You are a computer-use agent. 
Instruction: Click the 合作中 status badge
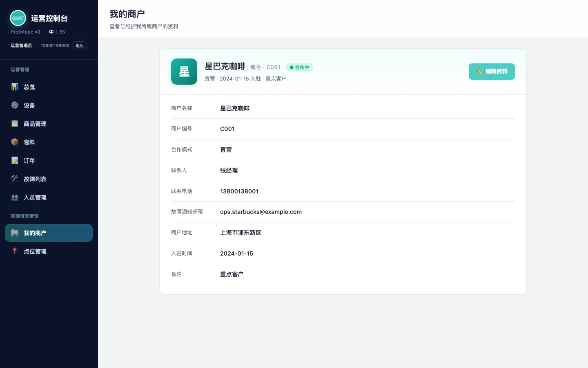[299, 67]
